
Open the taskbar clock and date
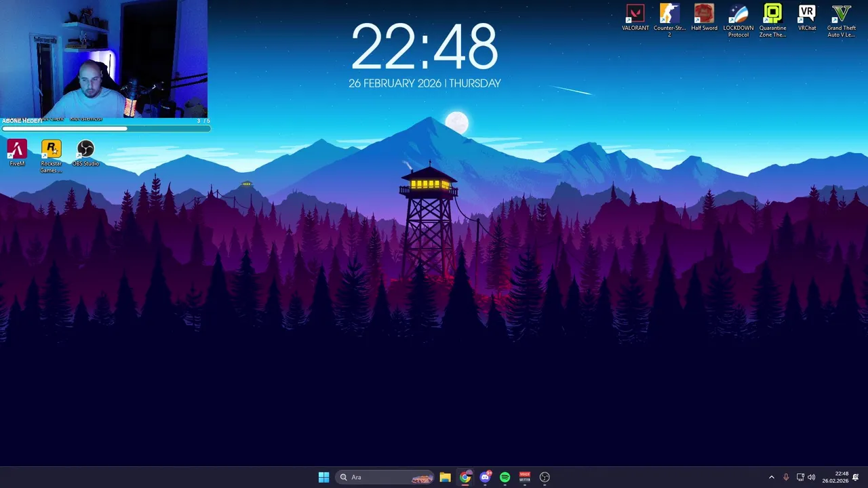pos(835,477)
